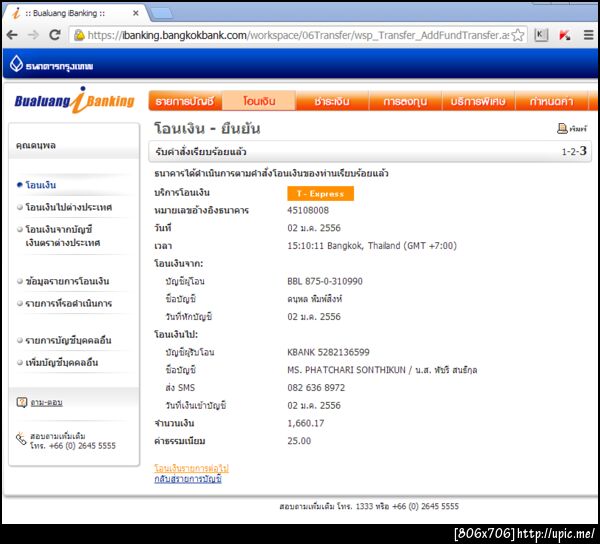This screenshot has width=600, height=544.
Task: Select โอนเงิน in the sidebar menu
Action: (x=41, y=185)
